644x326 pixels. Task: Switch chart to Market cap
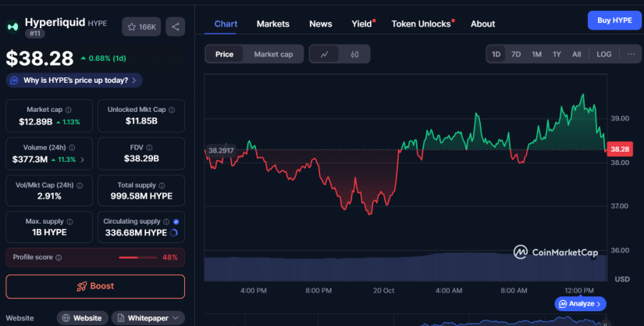(x=273, y=55)
